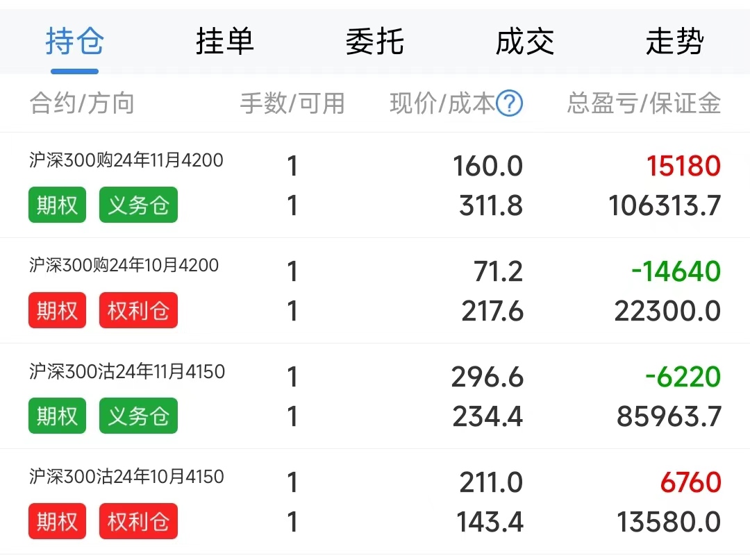Click the 手数/可用 column header
750x560 pixels.
click(292, 104)
